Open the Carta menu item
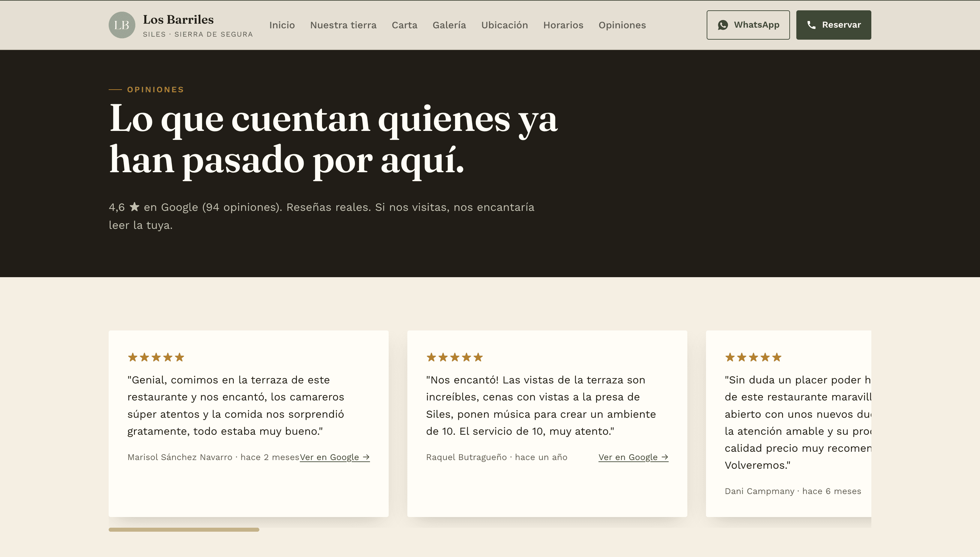The image size is (980, 557). [404, 25]
